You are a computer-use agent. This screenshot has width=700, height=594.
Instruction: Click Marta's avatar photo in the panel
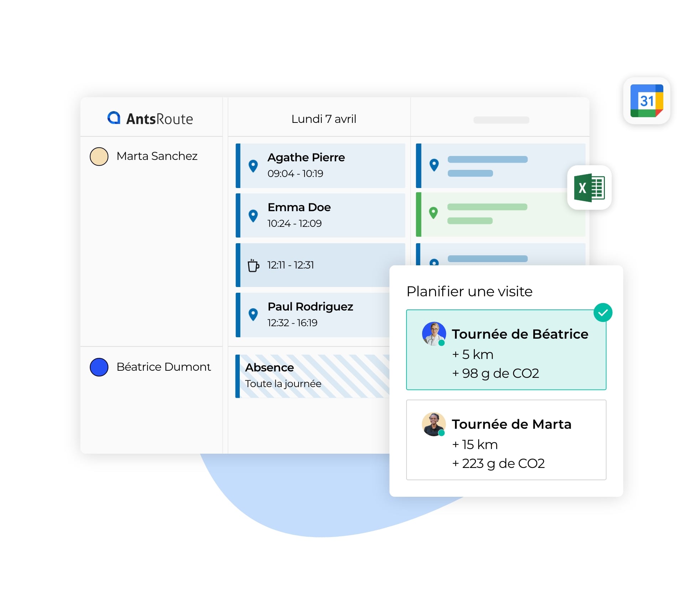click(433, 424)
